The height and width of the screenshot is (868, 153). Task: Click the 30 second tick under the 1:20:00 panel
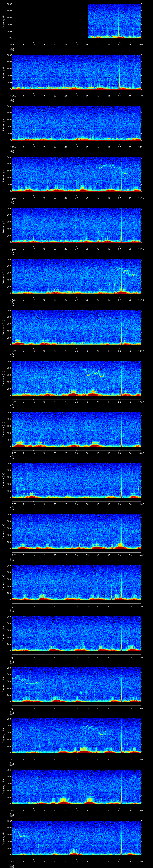tap(77, 606)
